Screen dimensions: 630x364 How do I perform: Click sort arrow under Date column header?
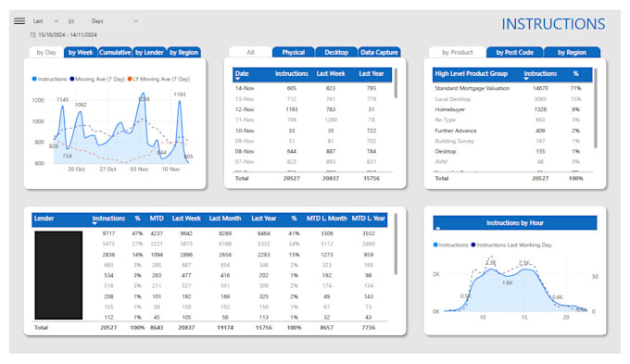[237, 79]
